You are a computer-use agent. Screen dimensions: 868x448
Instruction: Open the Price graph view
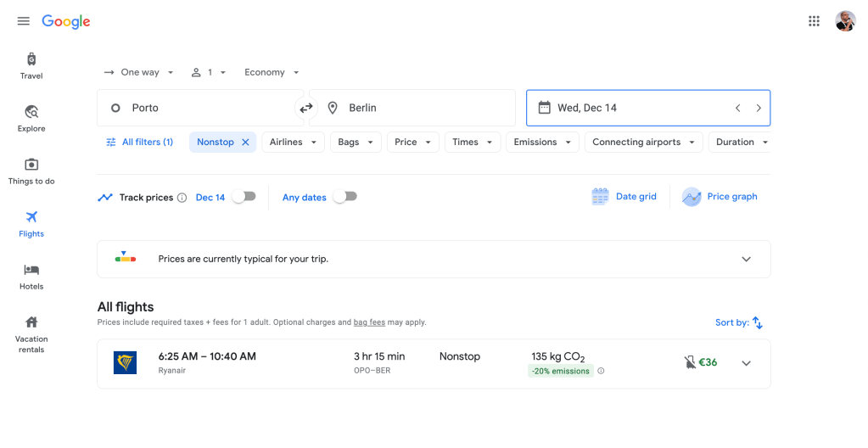coord(720,197)
